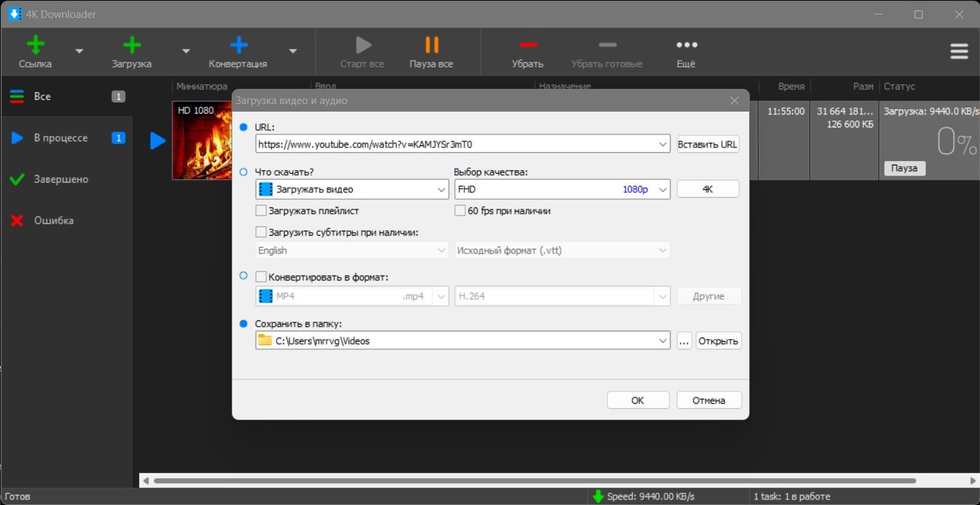Image resolution: width=980 pixels, height=505 pixels.
Task: Enable the Загружать плейлист checkbox
Action: pos(261,211)
